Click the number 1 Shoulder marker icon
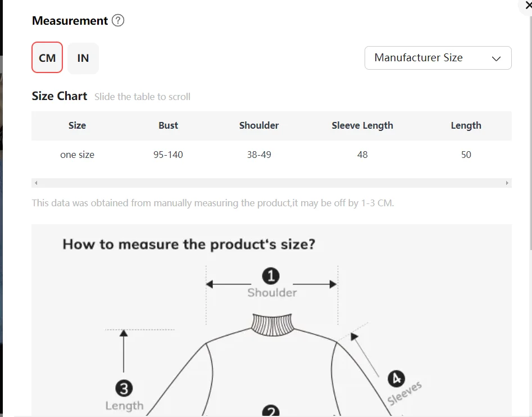532x417 pixels. point(271,276)
